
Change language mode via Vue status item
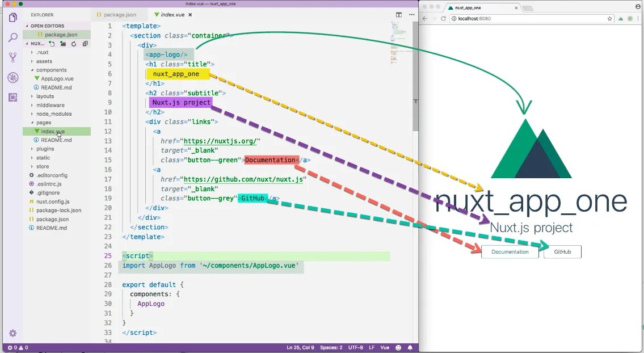385,348
